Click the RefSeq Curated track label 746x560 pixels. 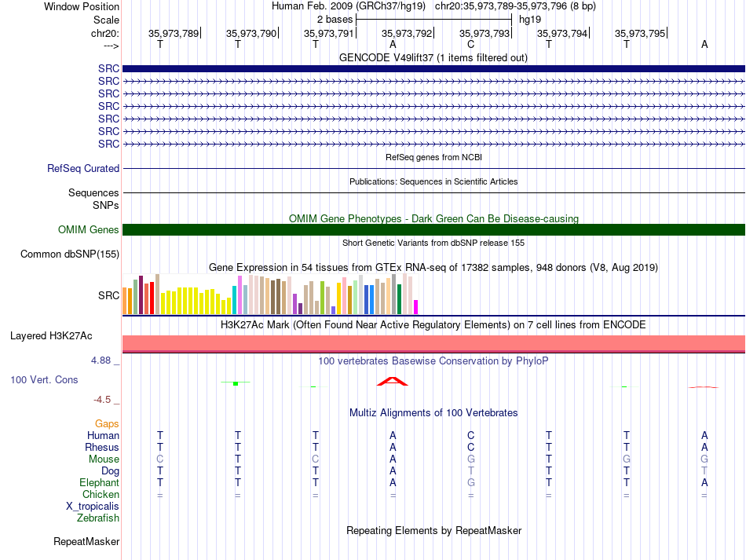(x=83, y=168)
